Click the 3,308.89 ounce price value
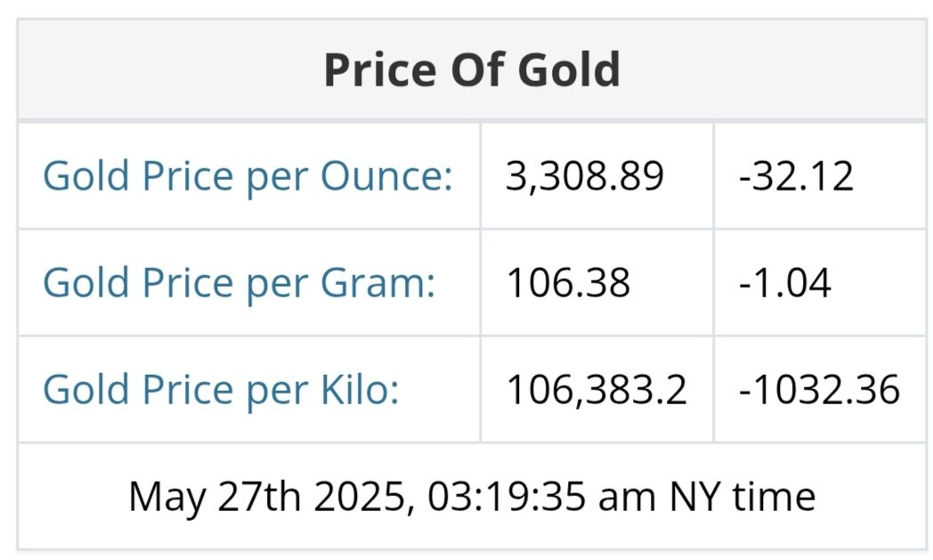The height and width of the screenshot is (560, 933). pos(585,176)
